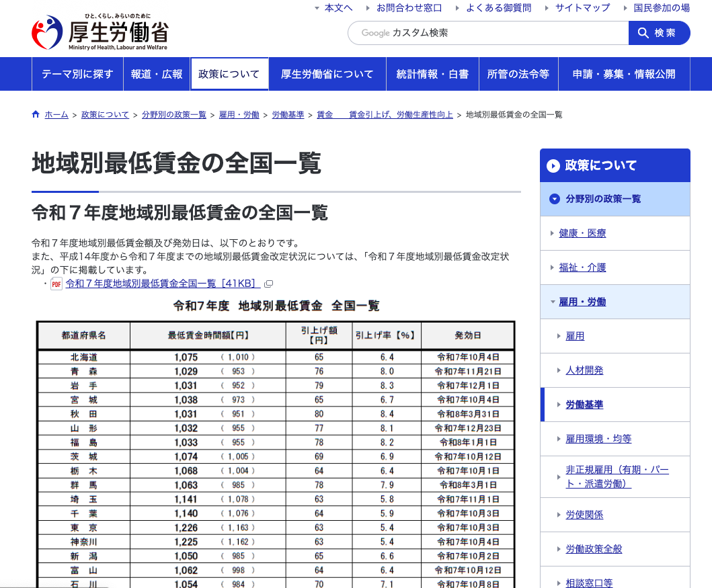Go to 労働基準 breadcrumb link
The width and height of the screenshot is (712, 588).
pyautogui.click(x=288, y=115)
